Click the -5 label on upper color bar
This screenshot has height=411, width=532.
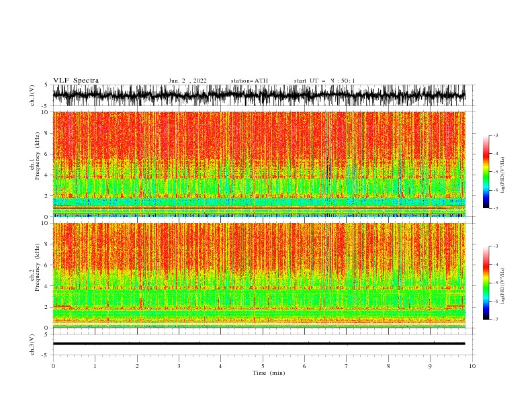[x=496, y=172]
